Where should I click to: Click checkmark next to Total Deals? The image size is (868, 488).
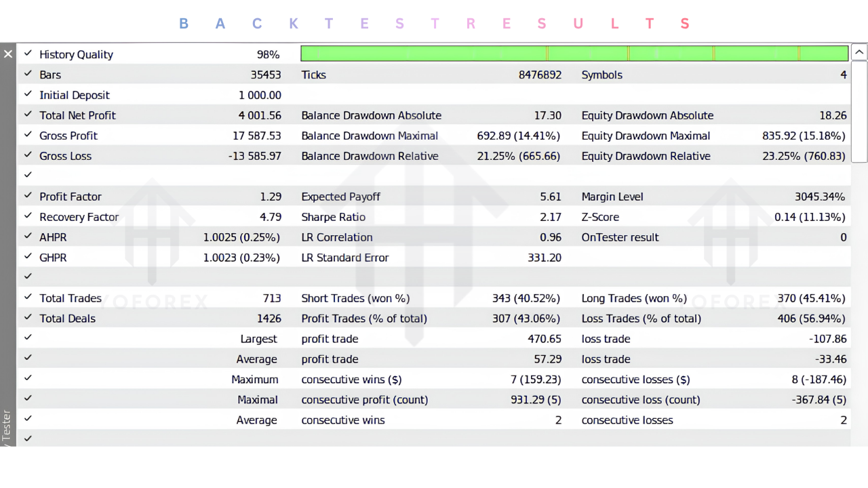(x=28, y=317)
